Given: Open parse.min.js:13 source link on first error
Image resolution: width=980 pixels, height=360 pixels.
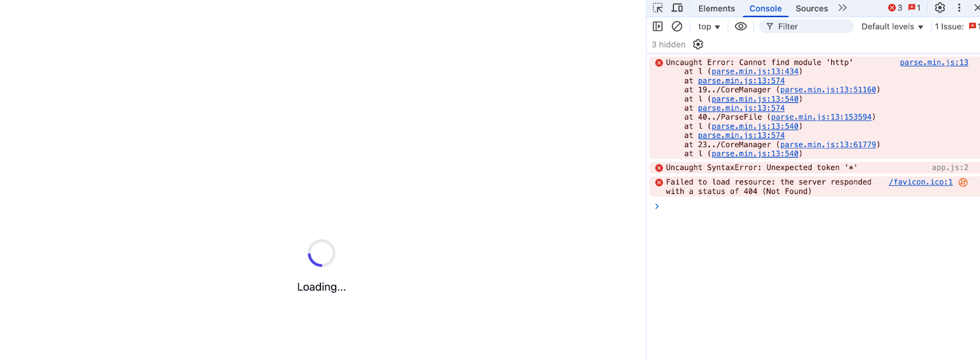Looking at the screenshot, I should click(x=933, y=63).
